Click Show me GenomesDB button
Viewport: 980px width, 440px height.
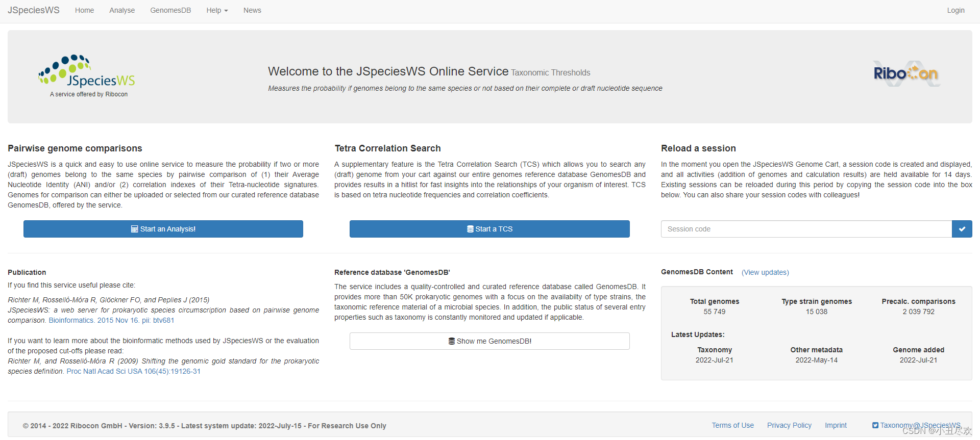[x=489, y=341]
